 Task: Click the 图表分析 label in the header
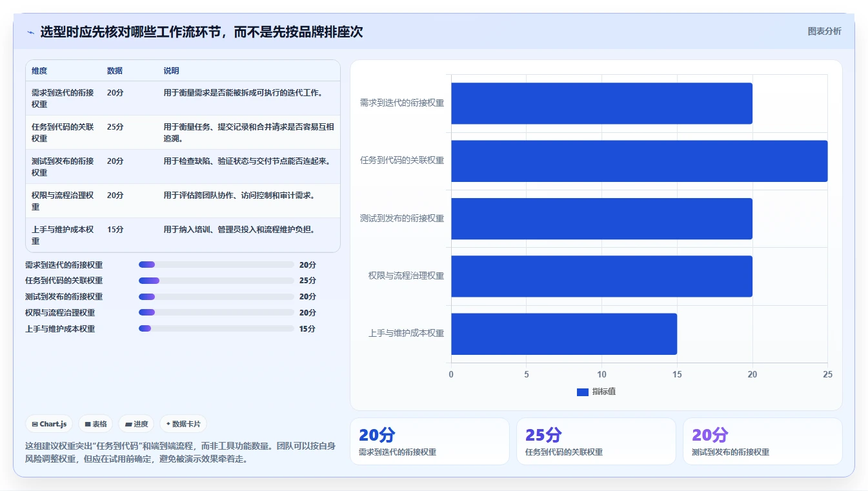824,31
